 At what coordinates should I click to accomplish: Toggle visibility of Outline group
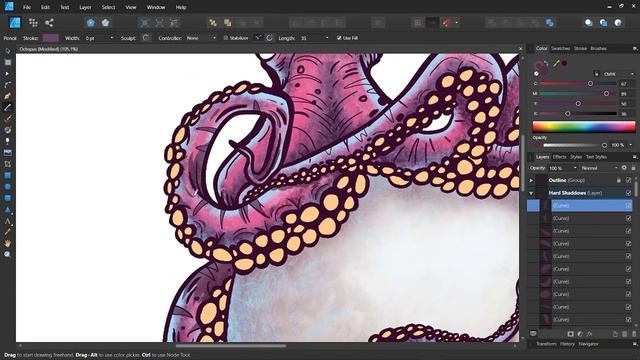pos(628,180)
